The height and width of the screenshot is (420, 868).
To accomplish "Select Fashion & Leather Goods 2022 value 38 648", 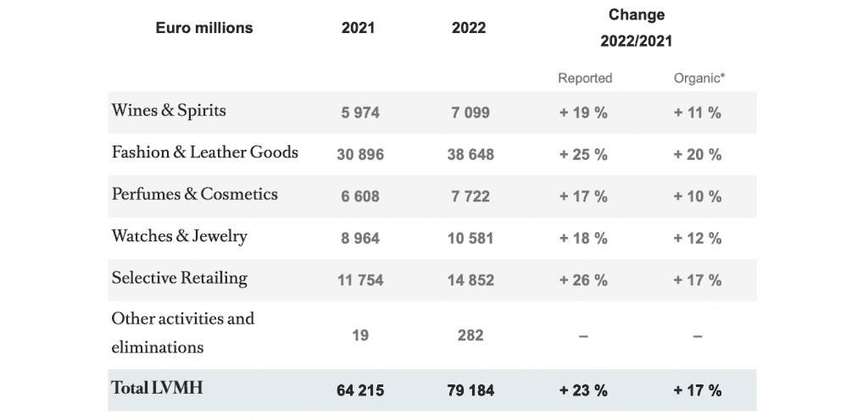I will point(469,155).
